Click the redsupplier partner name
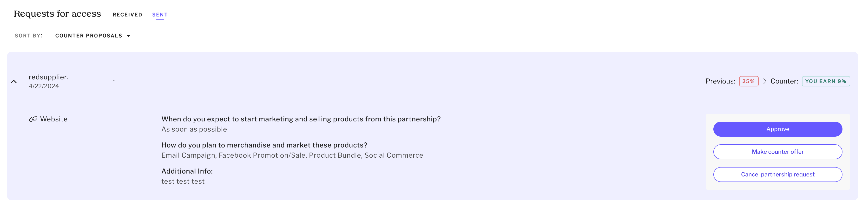The width and height of the screenshot is (868, 210). (48, 77)
